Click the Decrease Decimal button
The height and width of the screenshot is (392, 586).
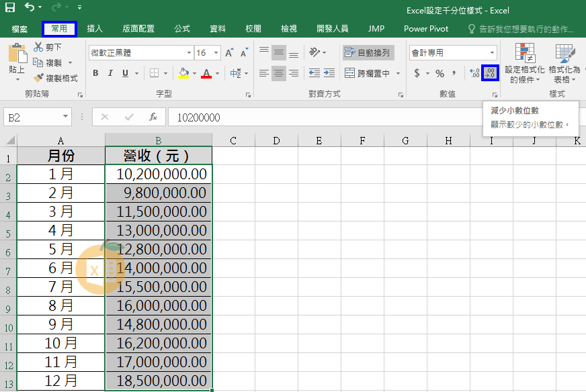491,73
